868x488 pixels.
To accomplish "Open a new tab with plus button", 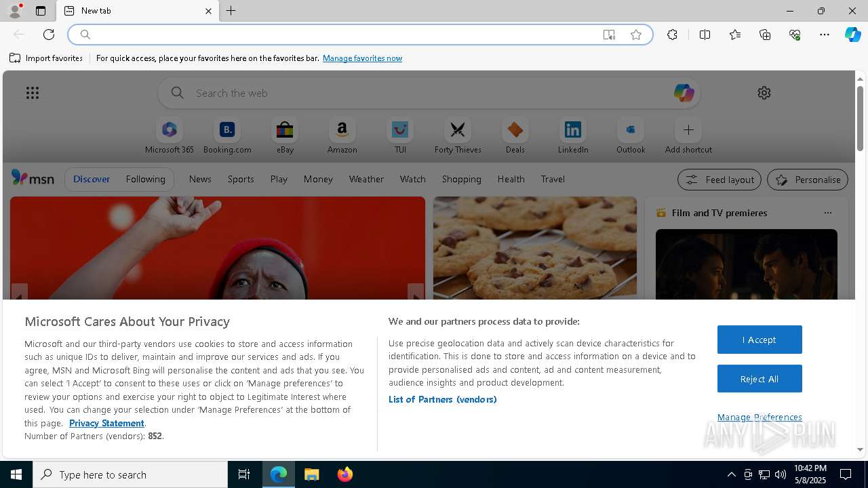I will (x=231, y=11).
